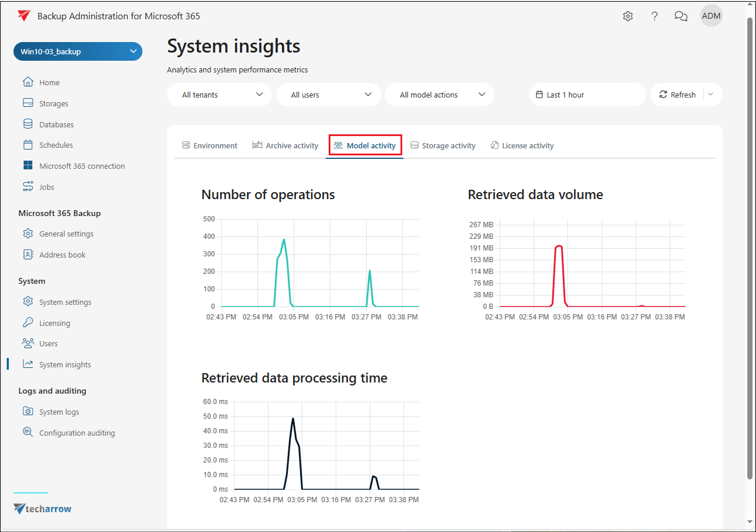Screen dimensions: 756x532
Task: Click the Last 1 hour time range field
Action: tap(587, 95)
